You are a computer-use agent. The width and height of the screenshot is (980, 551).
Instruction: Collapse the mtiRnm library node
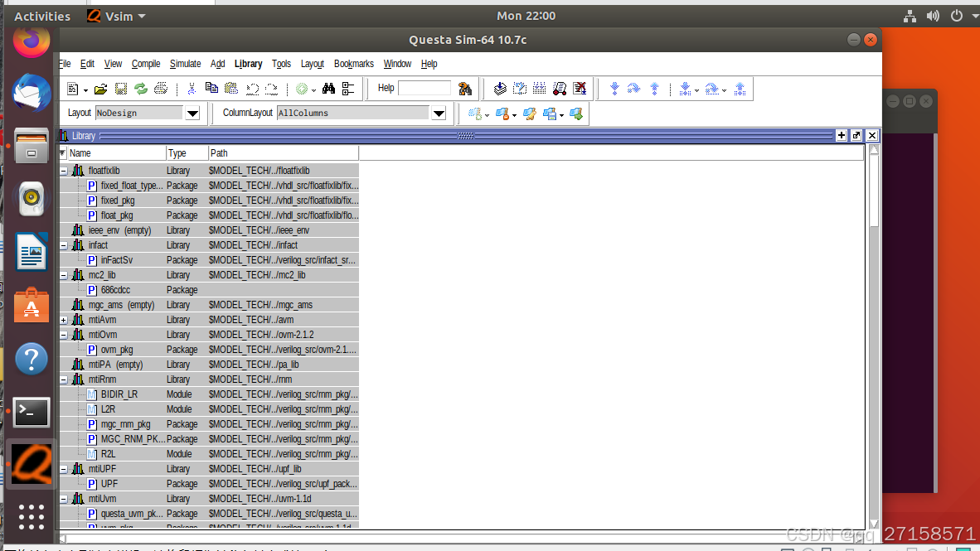(x=64, y=379)
